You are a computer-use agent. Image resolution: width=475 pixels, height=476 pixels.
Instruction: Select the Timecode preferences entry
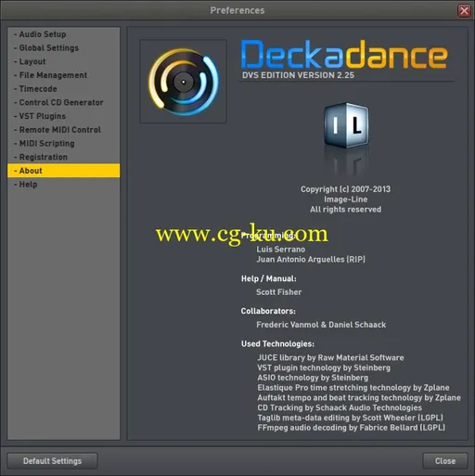[64, 89]
